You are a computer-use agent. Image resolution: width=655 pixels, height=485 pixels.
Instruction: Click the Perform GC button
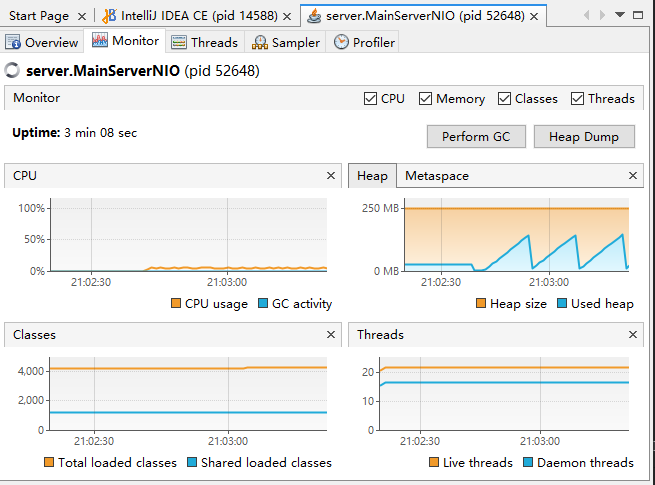(475, 137)
